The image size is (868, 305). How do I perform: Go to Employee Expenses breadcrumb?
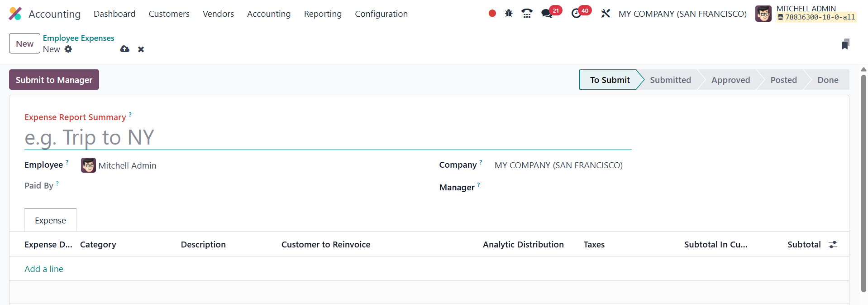point(78,38)
